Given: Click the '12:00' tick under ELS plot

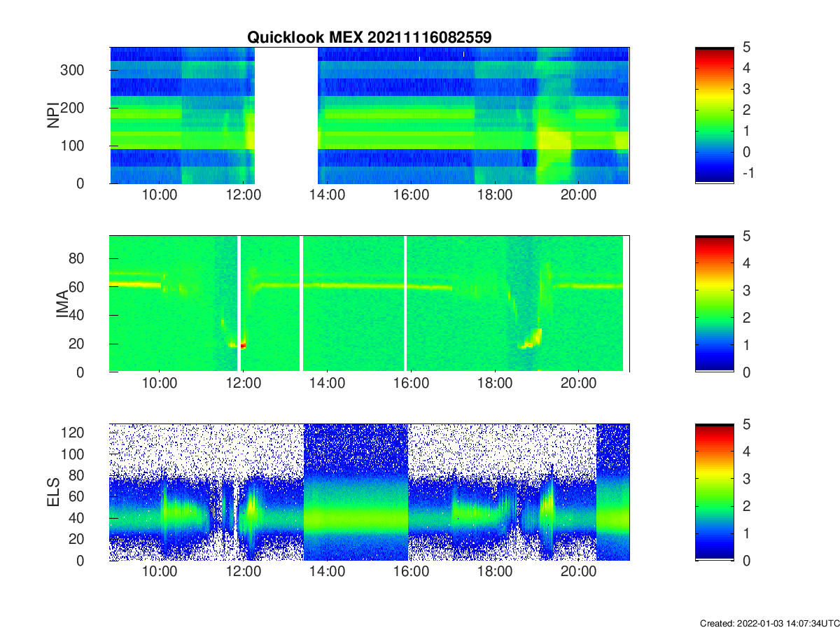Looking at the screenshot, I should [x=244, y=573].
